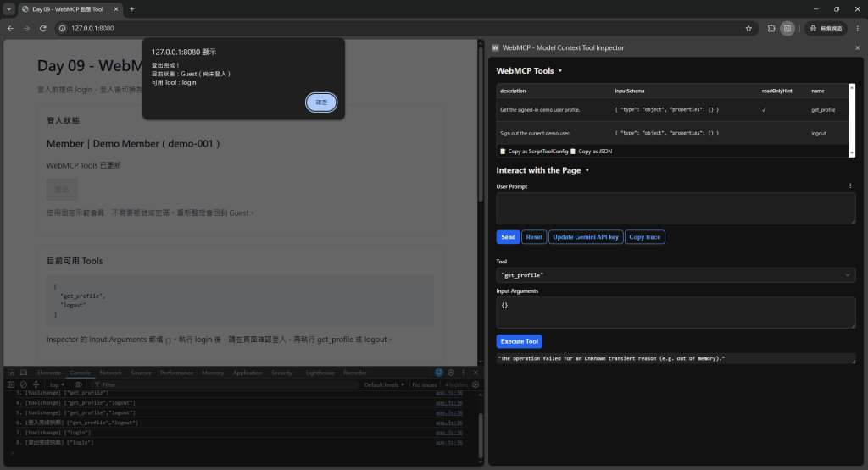Click "Sign out the current demo user." description
868x470 pixels.
point(535,133)
